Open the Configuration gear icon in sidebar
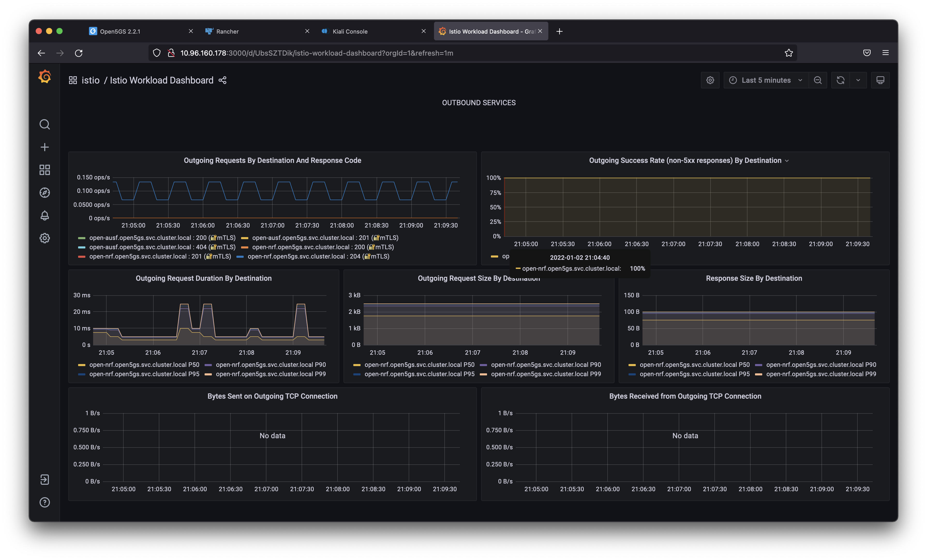927x560 pixels. (45, 238)
